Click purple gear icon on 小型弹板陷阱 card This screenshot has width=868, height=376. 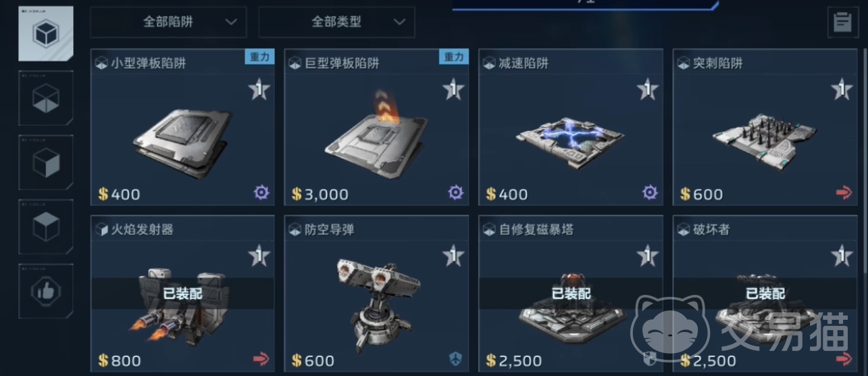(x=261, y=193)
